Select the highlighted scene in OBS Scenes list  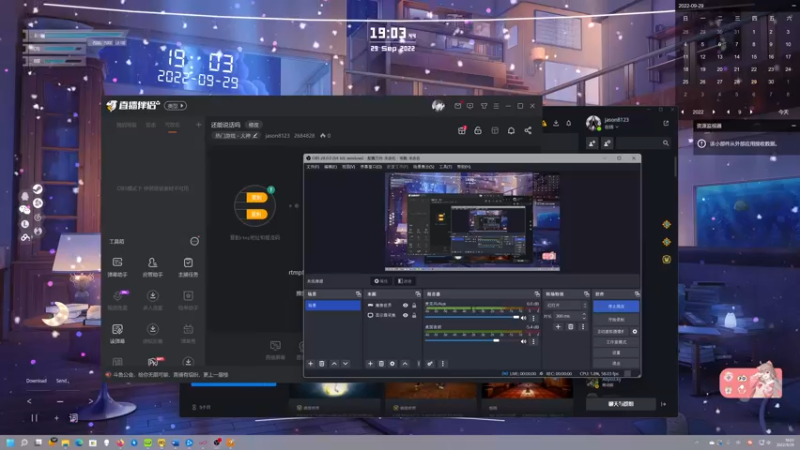pos(333,305)
